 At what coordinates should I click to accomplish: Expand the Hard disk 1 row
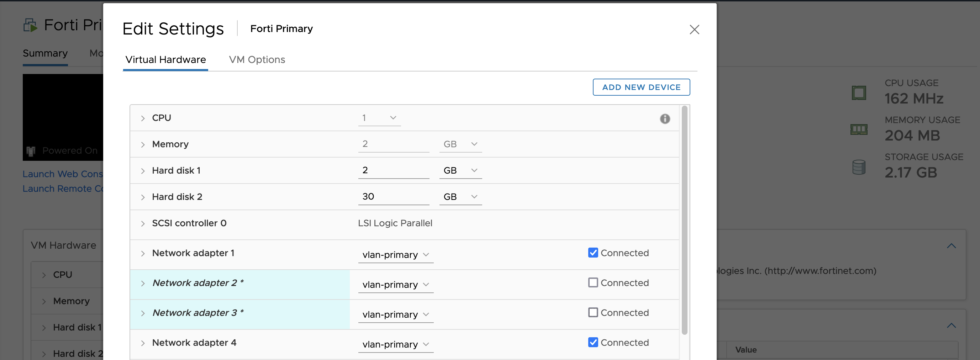click(143, 171)
